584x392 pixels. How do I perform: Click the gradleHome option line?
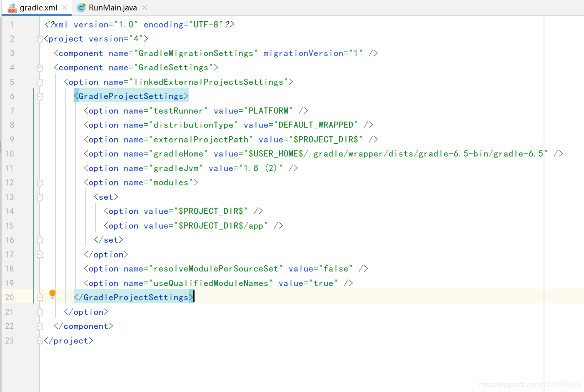(323, 154)
